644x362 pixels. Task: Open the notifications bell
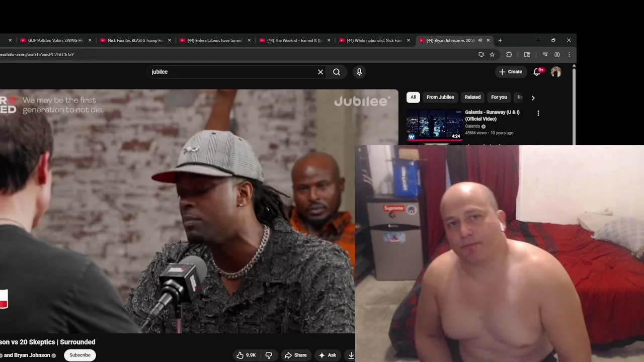pos(537,72)
